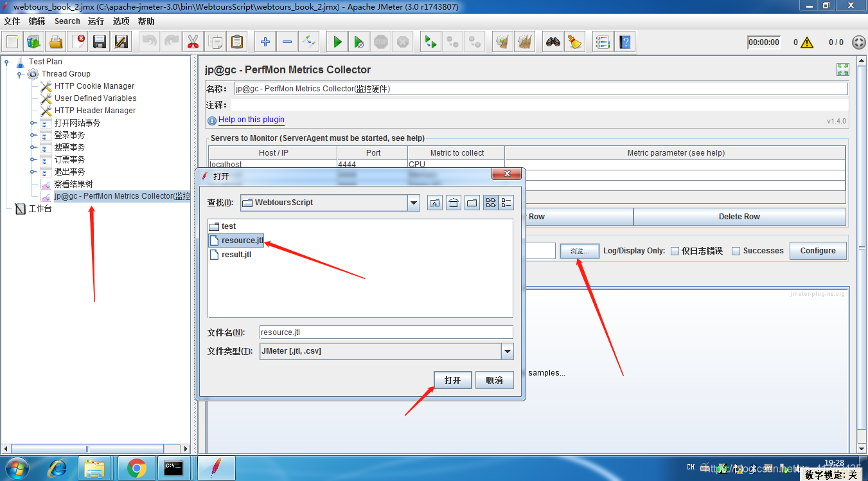The width and height of the screenshot is (868, 481).
Task: Clear all results with double broom icon
Action: (x=525, y=42)
